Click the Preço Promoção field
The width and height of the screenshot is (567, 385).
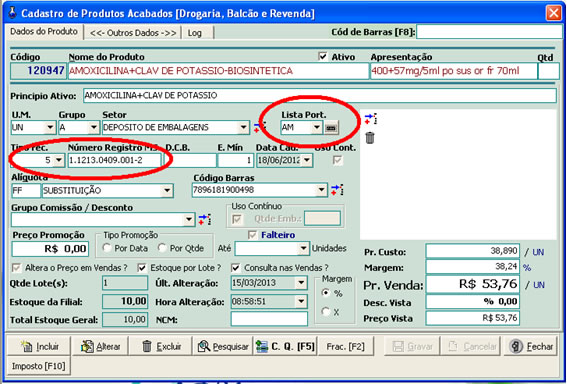[50, 249]
